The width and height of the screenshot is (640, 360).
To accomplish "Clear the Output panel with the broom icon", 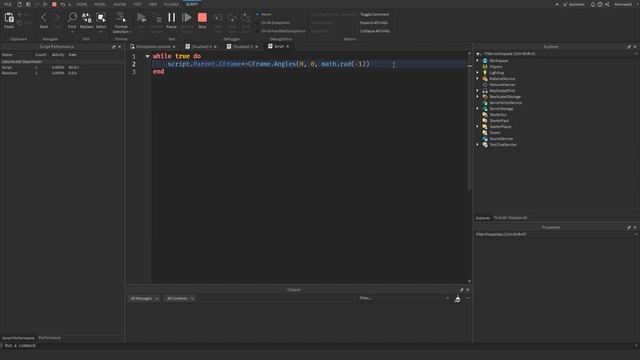I will point(458,299).
